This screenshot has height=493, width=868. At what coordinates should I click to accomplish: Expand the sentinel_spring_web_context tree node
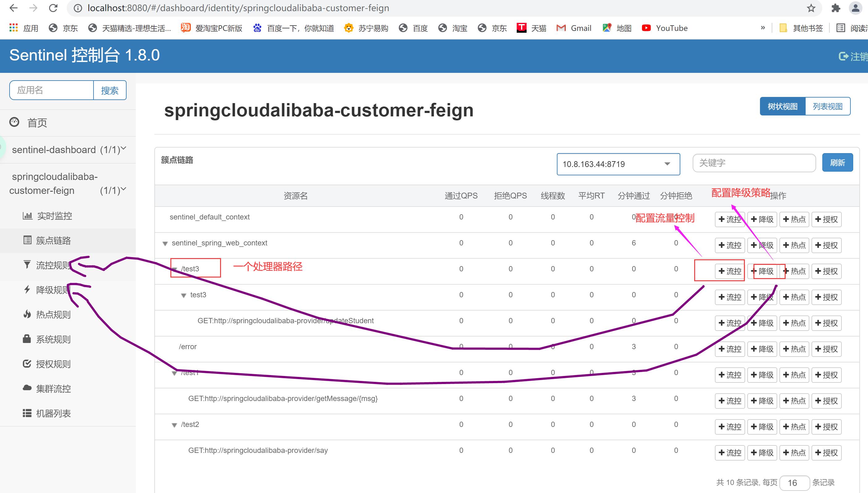tap(166, 243)
